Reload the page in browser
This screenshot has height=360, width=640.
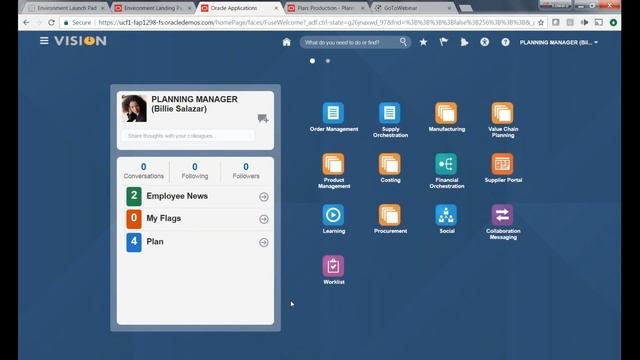pos(51,22)
